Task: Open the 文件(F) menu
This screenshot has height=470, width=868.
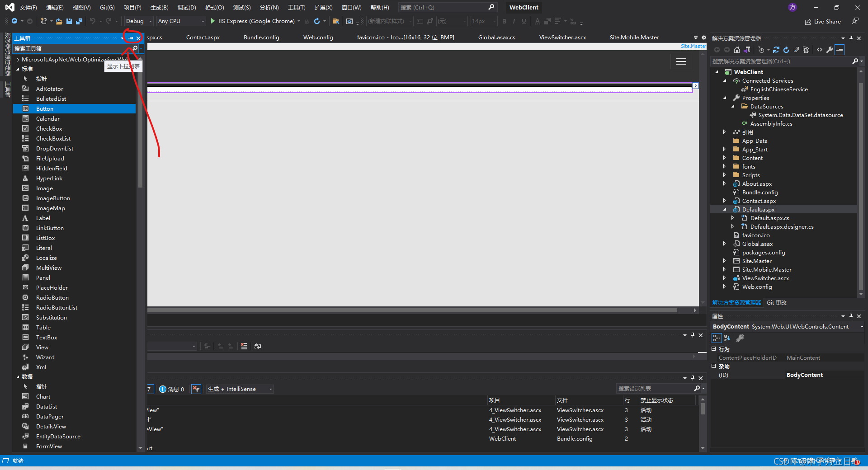Action: [28, 8]
